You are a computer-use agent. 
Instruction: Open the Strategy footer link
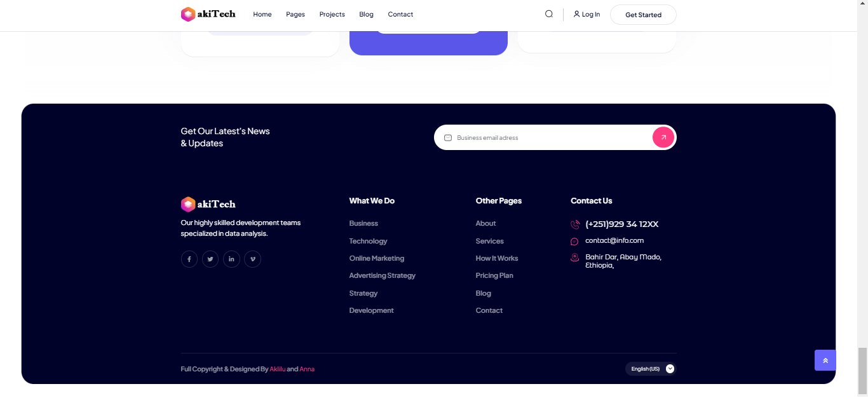pyautogui.click(x=363, y=293)
